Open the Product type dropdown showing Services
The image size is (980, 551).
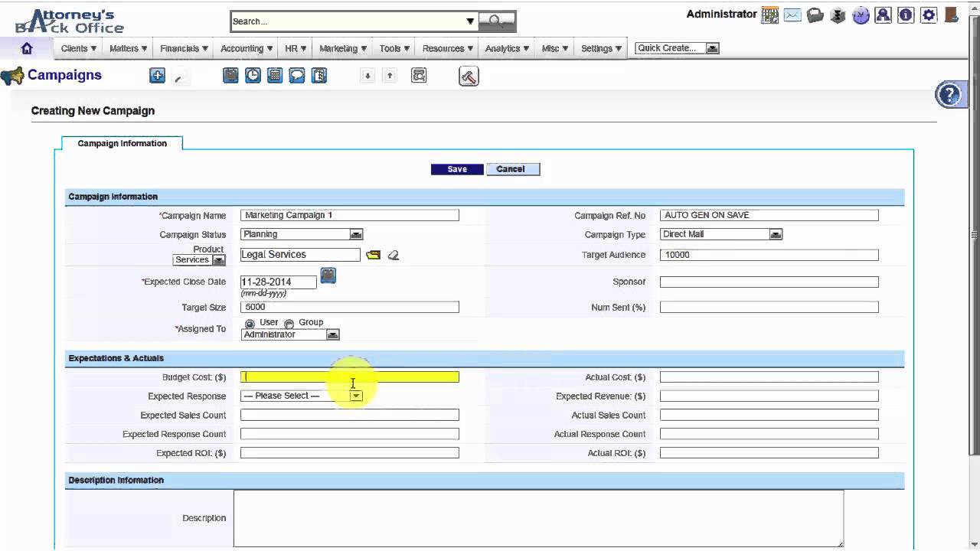click(x=199, y=260)
